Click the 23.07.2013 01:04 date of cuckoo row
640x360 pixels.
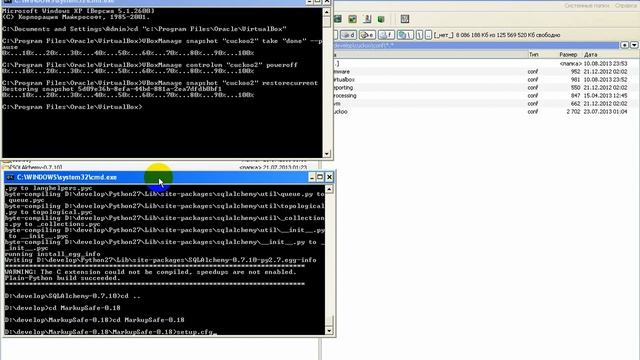tap(605, 111)
